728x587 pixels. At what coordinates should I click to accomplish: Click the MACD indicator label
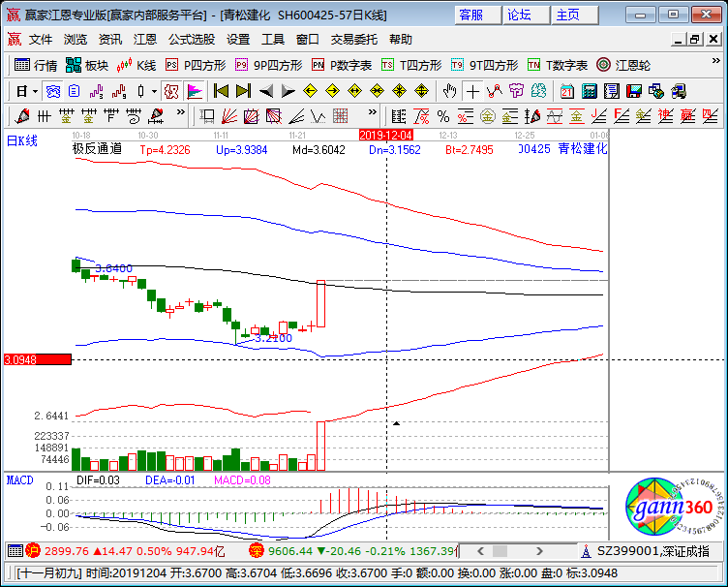point(20,480)
